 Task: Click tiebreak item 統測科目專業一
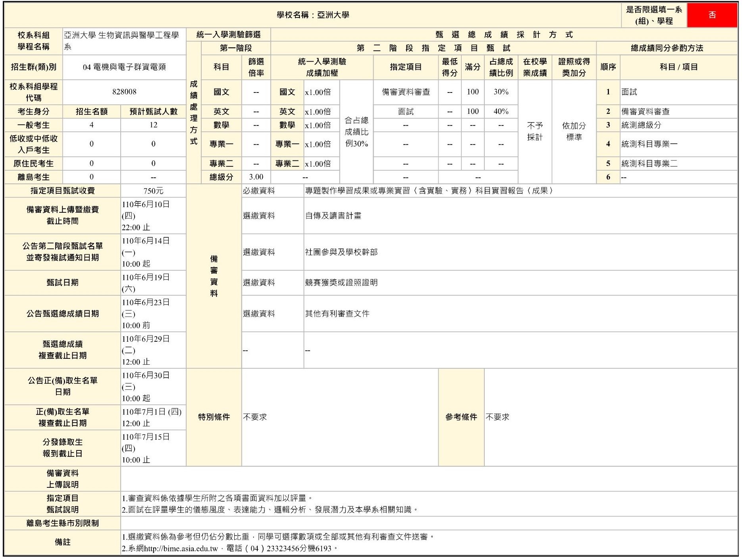tap(649, 144)
